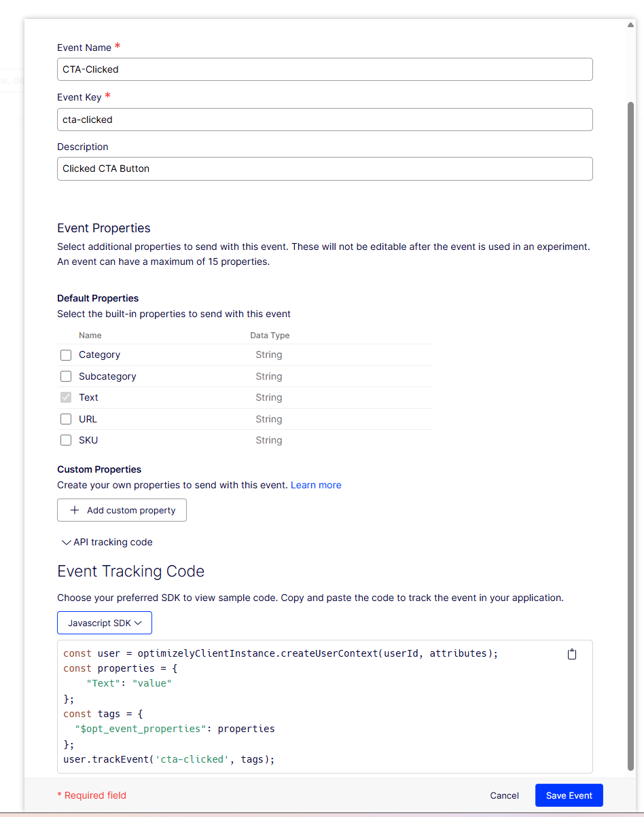This screenshot has height=817, width=644.
Task: Click the disabled Text property checkbox
Action: tap(65, 397)
